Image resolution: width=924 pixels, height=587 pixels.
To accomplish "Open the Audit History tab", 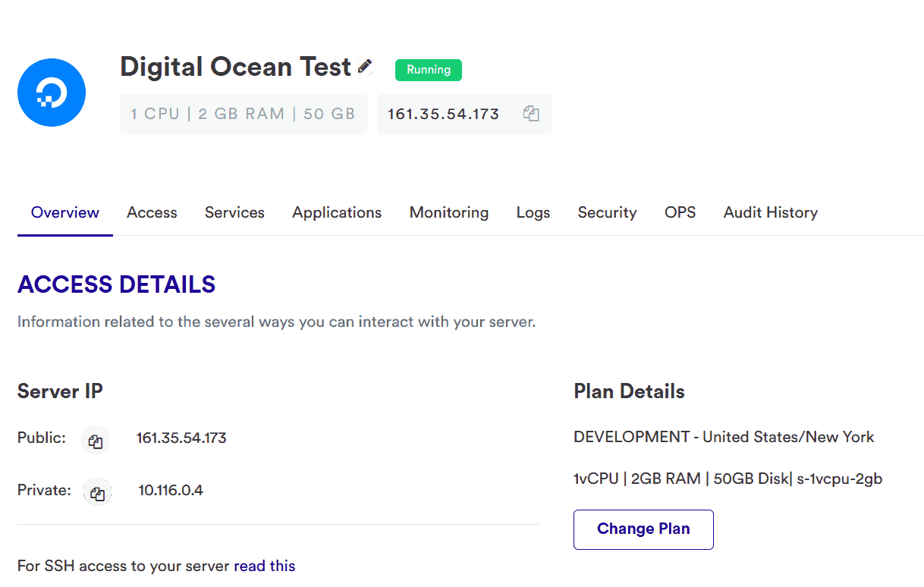I will pyautogui.click(x=771, y=212).
